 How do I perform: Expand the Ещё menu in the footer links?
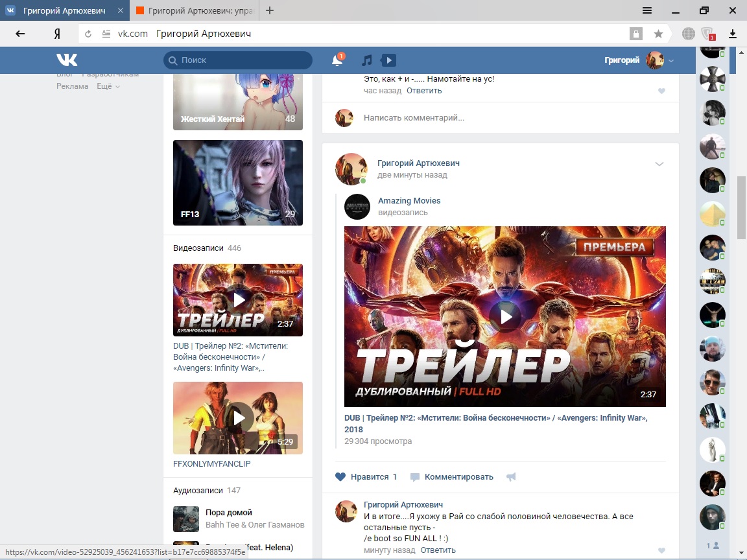(x=108, y=86)
